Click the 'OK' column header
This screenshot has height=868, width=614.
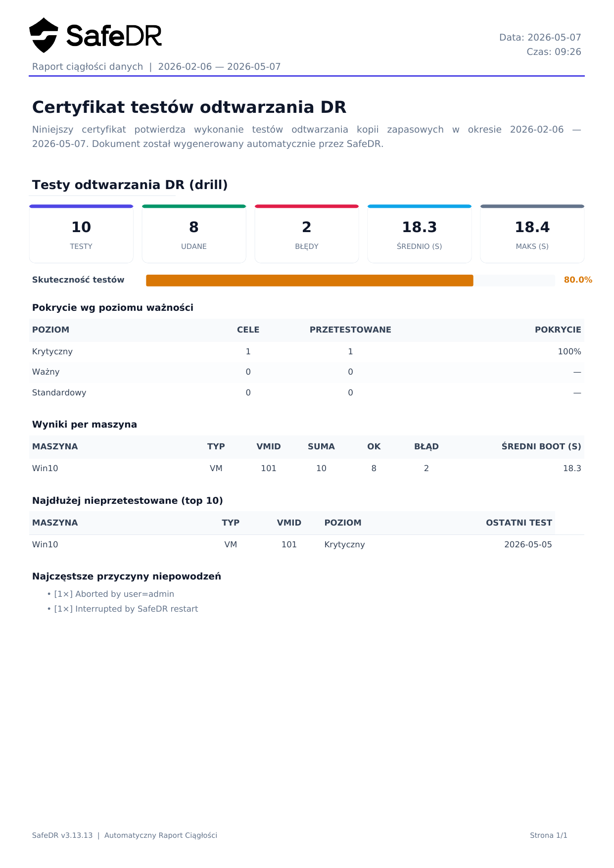(374, 447)
